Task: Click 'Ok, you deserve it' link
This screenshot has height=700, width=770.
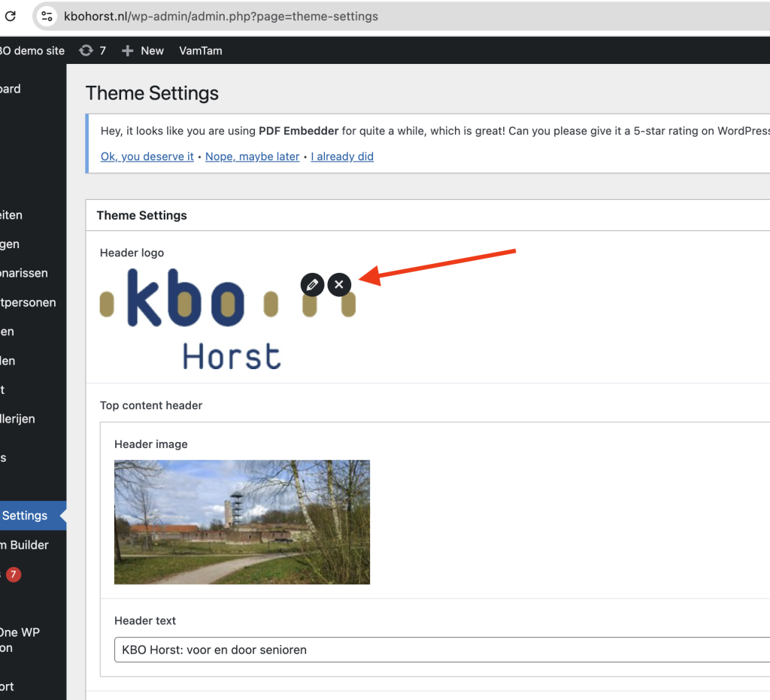Action: (147, 156)
